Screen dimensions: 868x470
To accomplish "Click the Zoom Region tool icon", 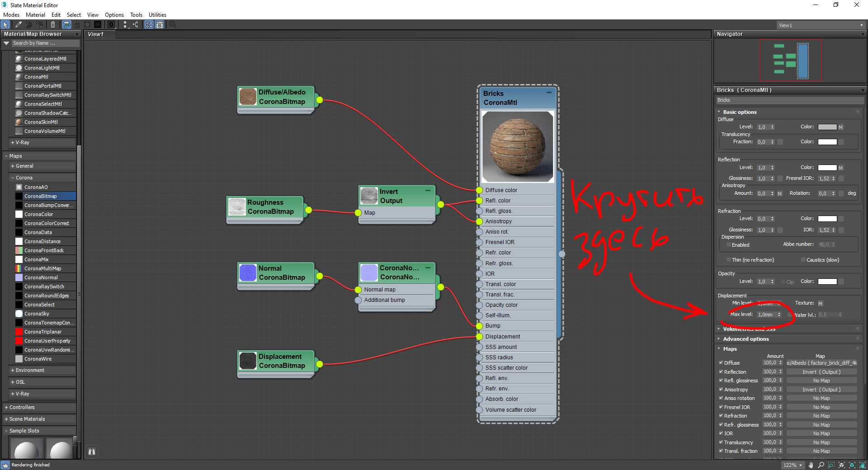I will [x=831, y=465].
